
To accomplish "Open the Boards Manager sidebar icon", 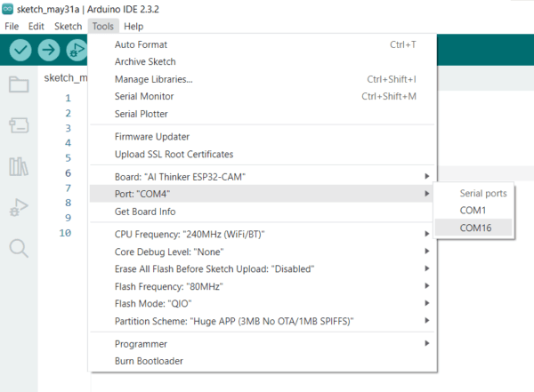I will pyautogui.click(x=19, y=125).
